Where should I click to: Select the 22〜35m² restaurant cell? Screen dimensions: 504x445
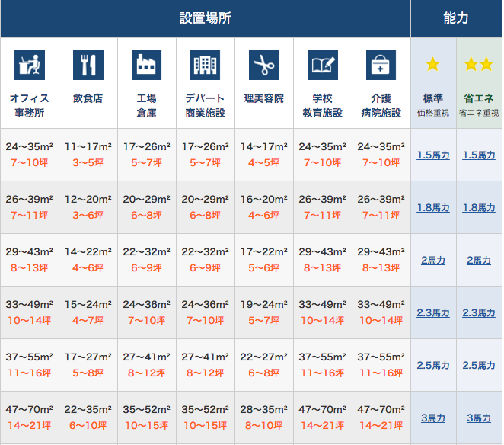point(88,418)
